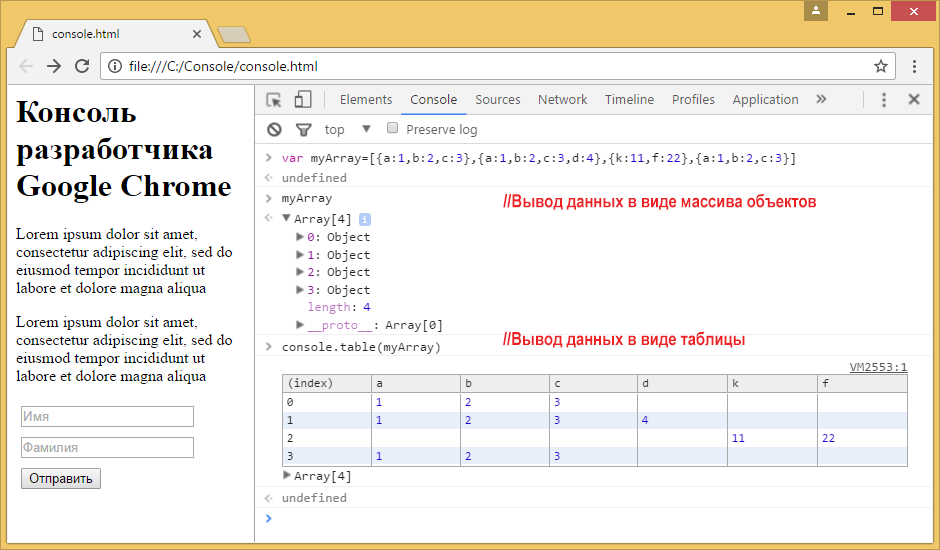Sort table by column f

[x=862, y=383]
